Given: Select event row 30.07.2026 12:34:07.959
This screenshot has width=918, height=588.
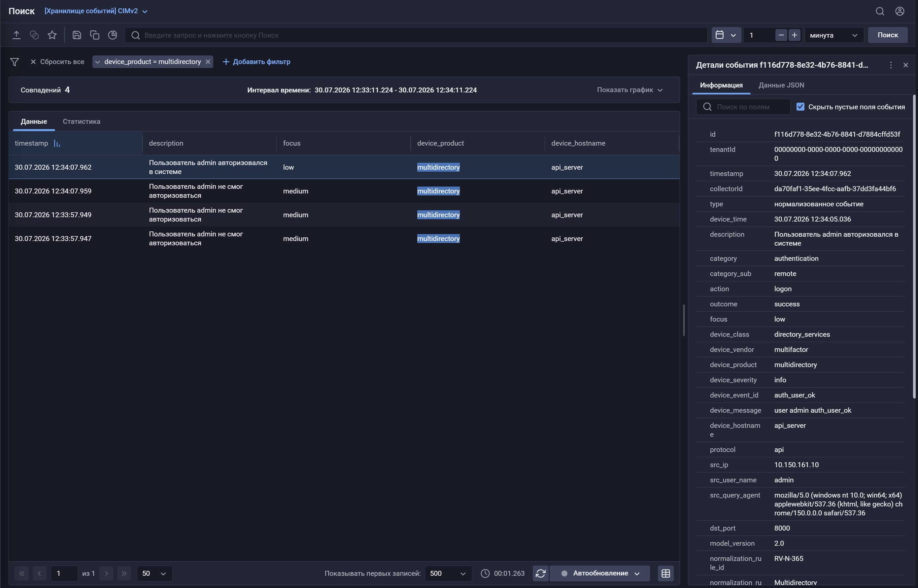Looking at the screenshot, I should [344, 191].
